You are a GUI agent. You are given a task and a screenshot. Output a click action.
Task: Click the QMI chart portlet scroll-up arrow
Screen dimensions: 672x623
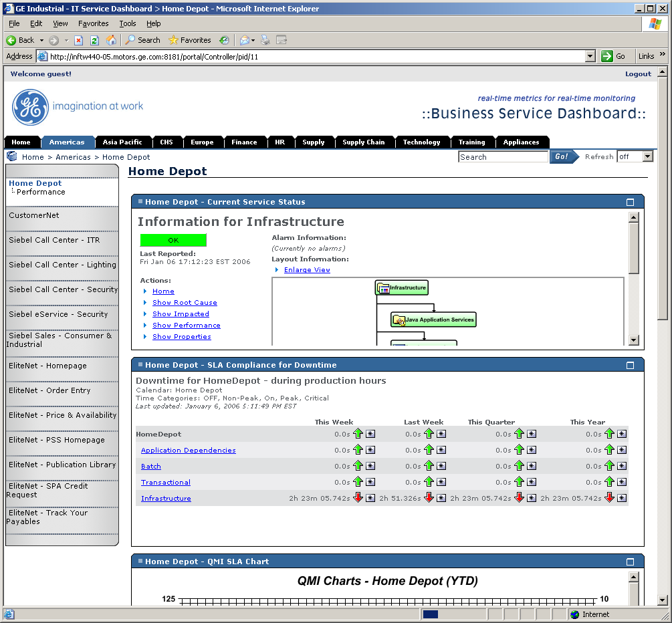[x=633, y=577]
